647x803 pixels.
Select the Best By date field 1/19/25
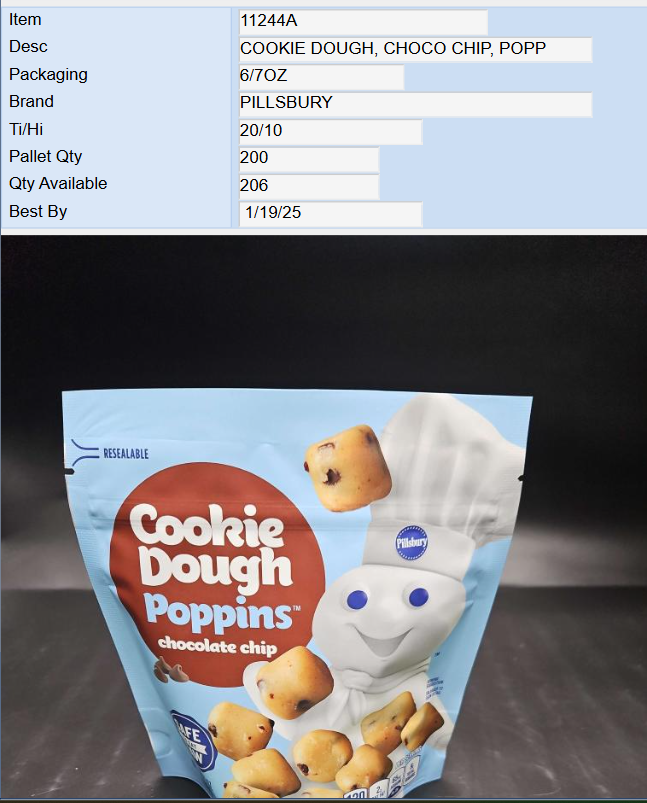[330, 214]
